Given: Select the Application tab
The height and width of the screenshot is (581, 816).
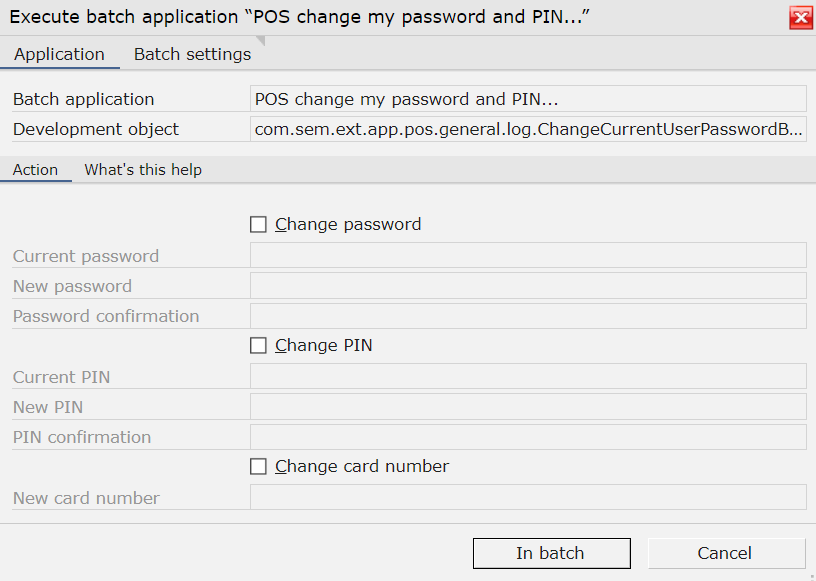Looking at the screenshot, I should point(59,54).
